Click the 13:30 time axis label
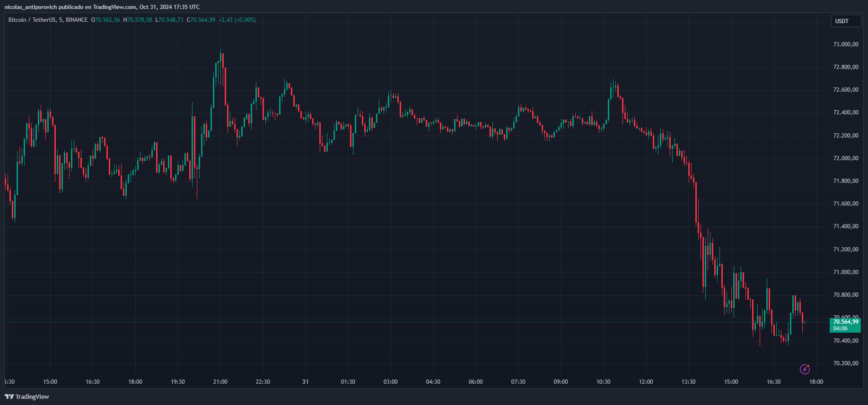This screenshot has height=405, width=868. click(x=689, y=382)
